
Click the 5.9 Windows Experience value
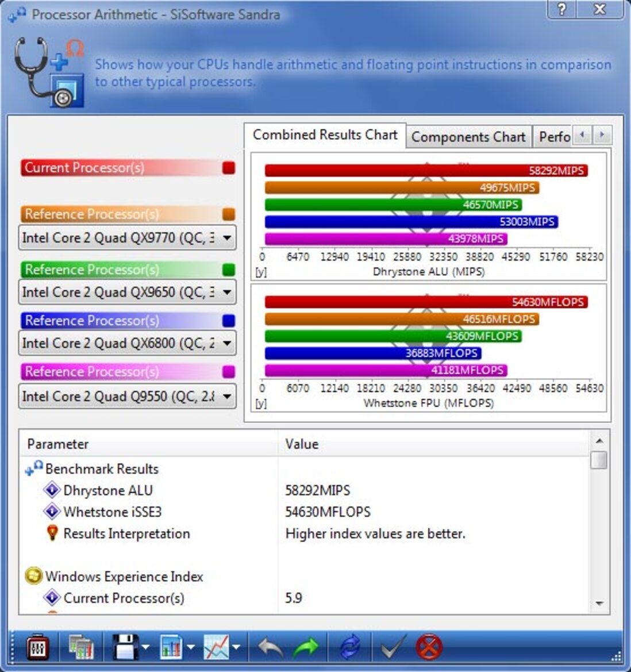(x=294, y=597)
